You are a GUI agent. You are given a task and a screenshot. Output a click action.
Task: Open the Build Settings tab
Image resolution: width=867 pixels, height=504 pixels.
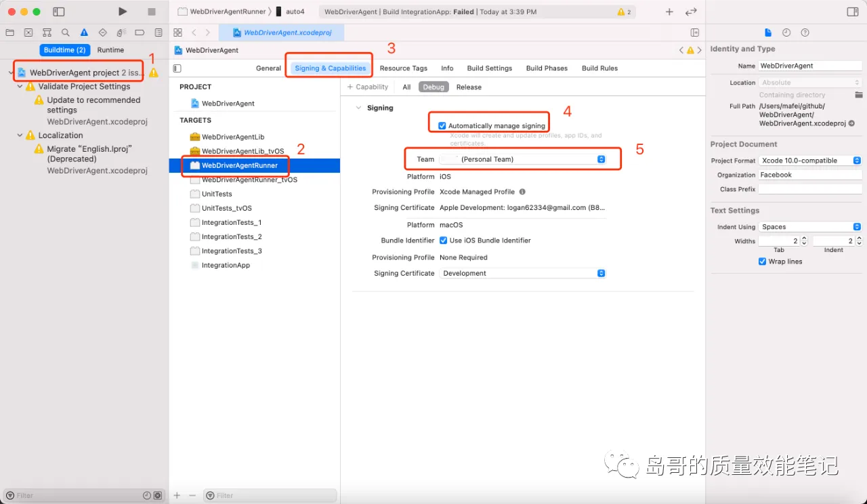click(x=490, y=68)
